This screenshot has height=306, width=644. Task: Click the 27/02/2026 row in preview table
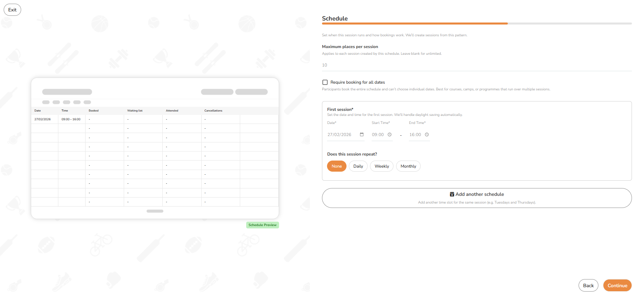[x=155, y=119]
